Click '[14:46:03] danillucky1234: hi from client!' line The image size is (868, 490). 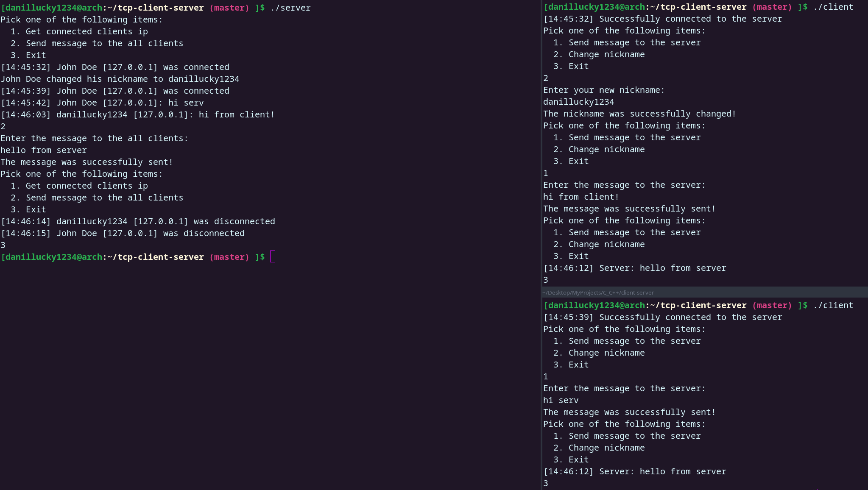click(x=138, y=114)
